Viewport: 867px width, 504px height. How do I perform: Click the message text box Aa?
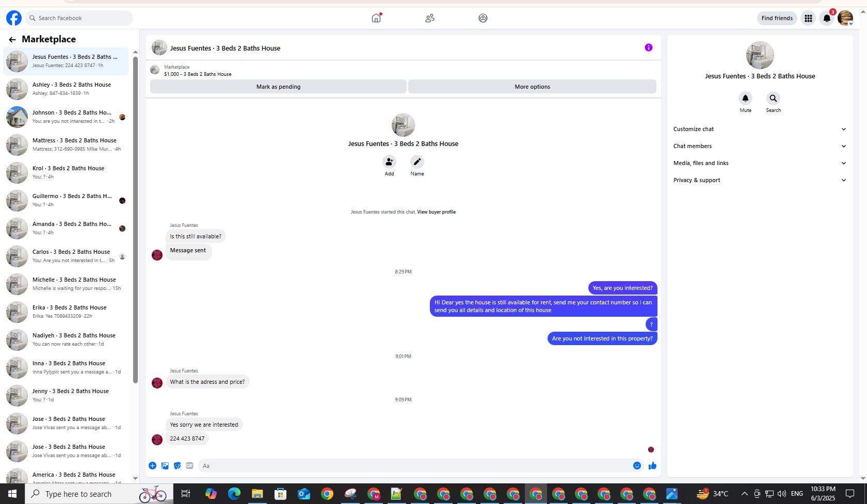pos(414,466)
